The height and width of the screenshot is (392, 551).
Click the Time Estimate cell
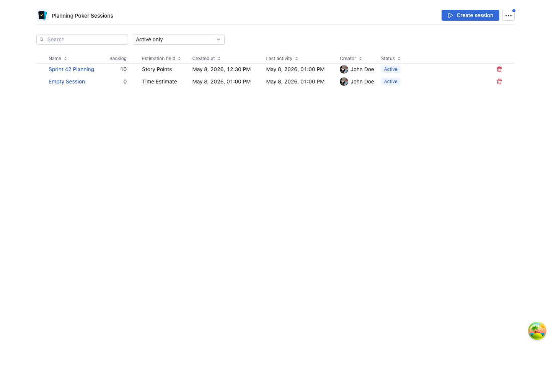pyautogui.click(x=160, y=82)
